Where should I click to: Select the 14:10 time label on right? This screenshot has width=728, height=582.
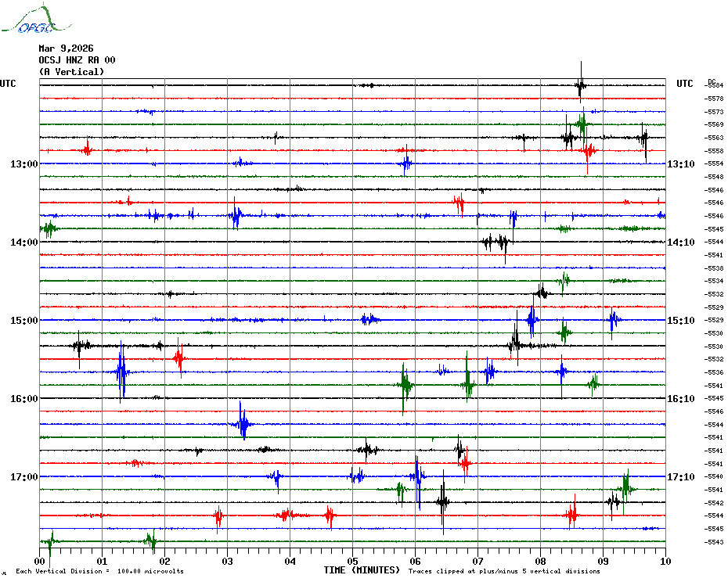(680, 242)
